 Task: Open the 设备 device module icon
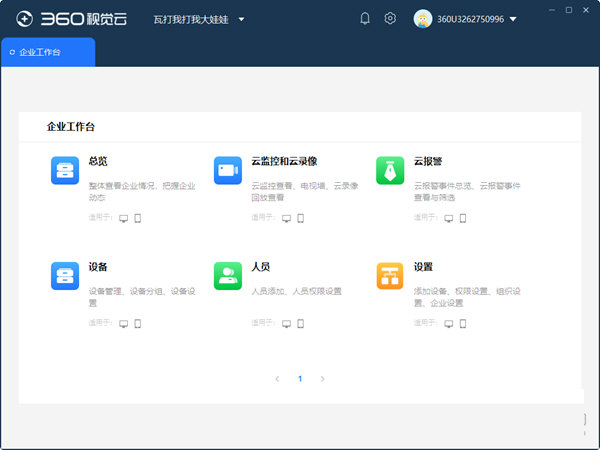(x=65, y=276)
